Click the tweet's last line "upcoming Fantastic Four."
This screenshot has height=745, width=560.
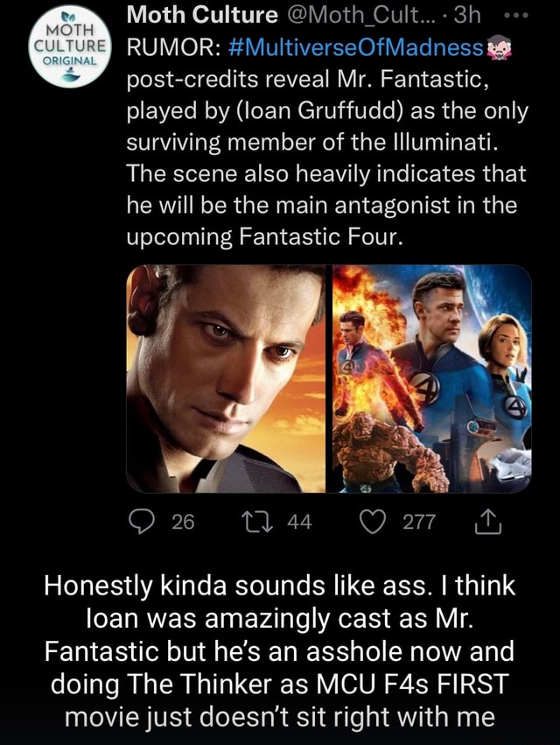[x=265, y=236]
